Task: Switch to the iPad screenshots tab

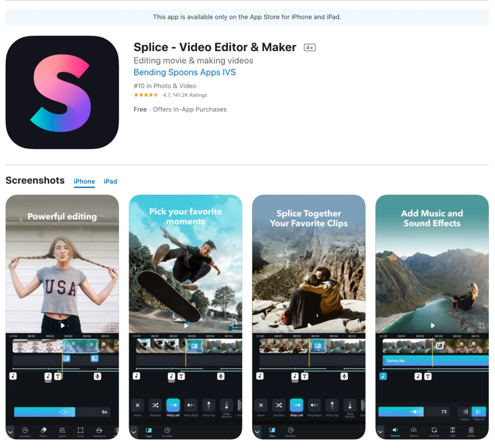Action: 110,181
